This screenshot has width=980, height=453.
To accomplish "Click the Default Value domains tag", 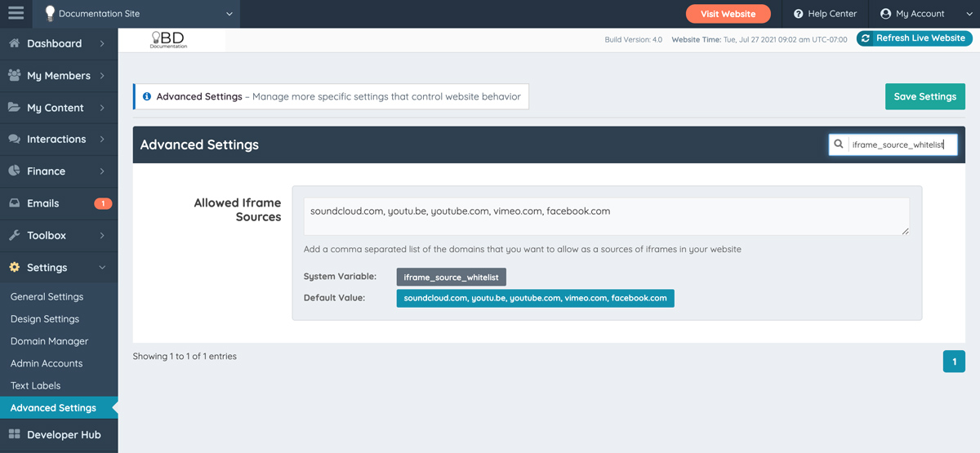I will [x=535, y=298].
